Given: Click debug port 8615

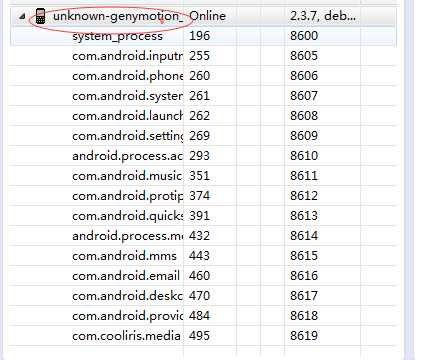Looking at the screenshot, I should 304,256.
